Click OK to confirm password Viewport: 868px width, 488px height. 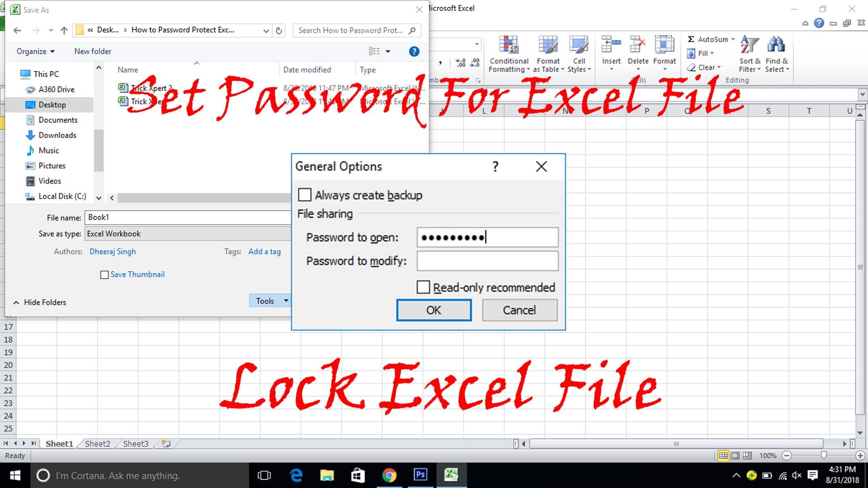[x=434, y=310]
